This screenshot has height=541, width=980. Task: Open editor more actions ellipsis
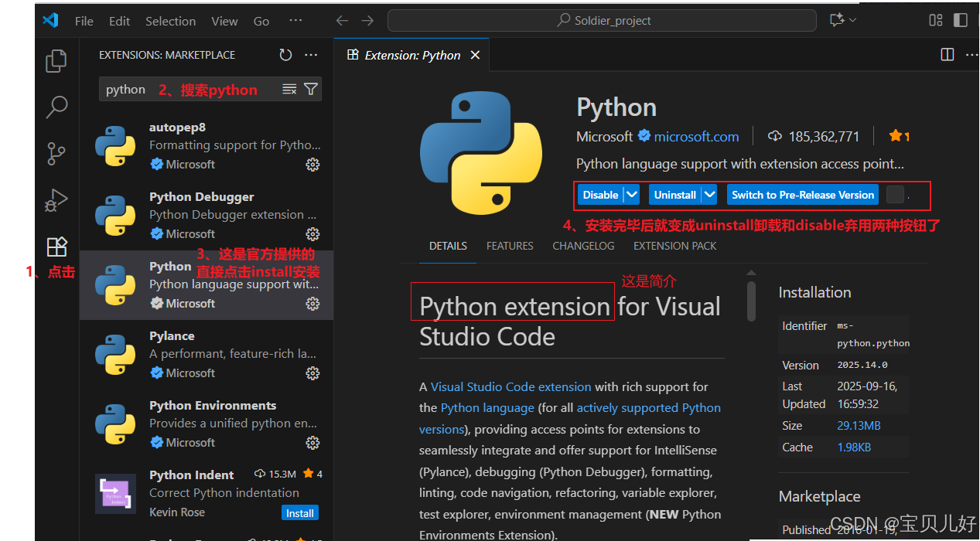971,55
